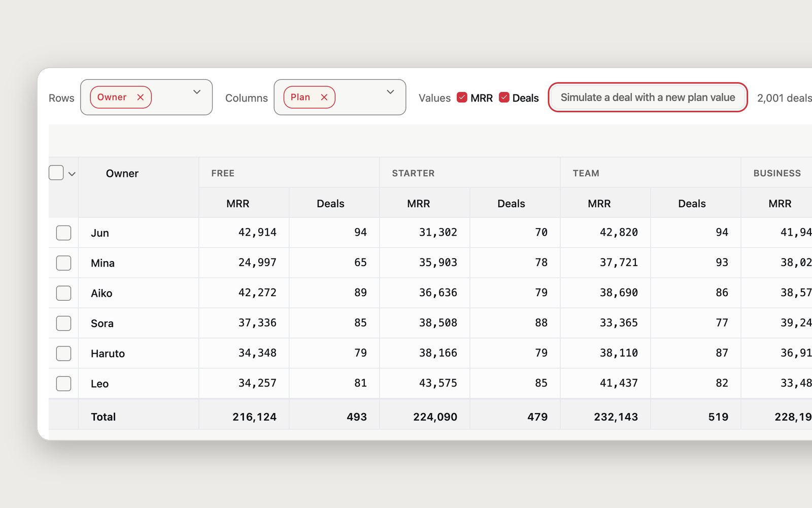
Task: Tick the select-all rows checkbox
Action: pos(56,173)
